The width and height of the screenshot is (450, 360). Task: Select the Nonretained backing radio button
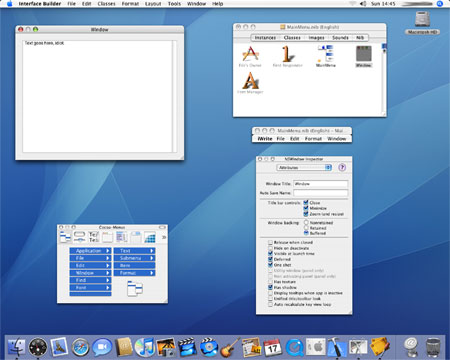(306, 222)
